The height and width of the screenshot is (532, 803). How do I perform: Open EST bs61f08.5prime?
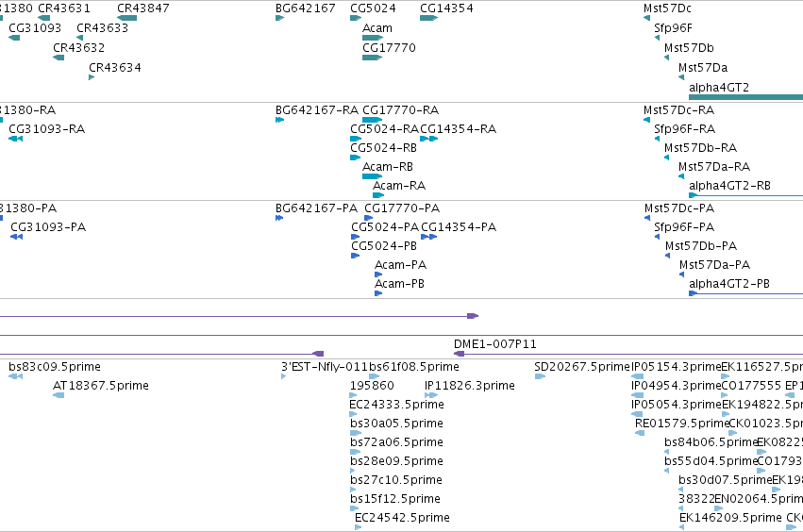tap(414, 367)
